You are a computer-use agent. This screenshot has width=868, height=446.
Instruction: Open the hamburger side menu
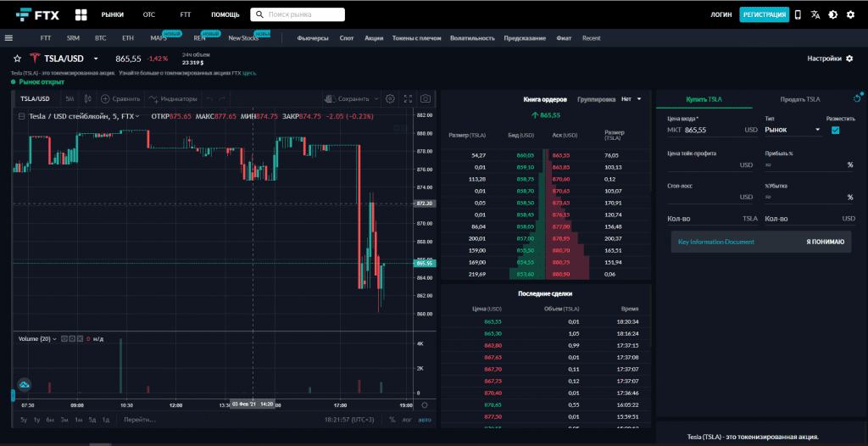[8, 38]
